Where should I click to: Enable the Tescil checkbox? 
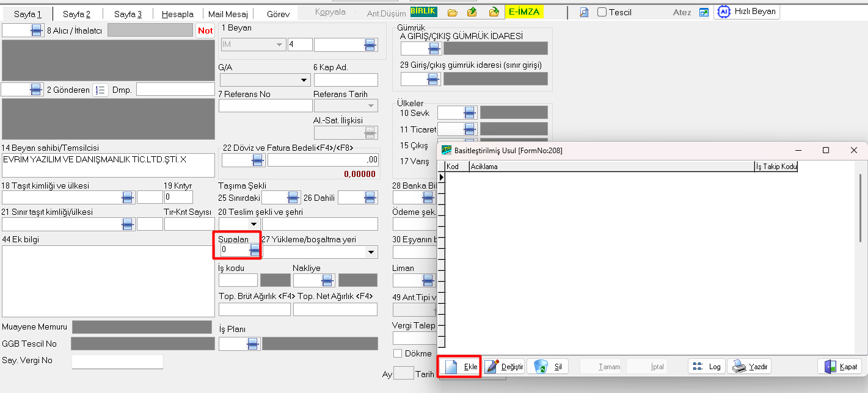602,12
